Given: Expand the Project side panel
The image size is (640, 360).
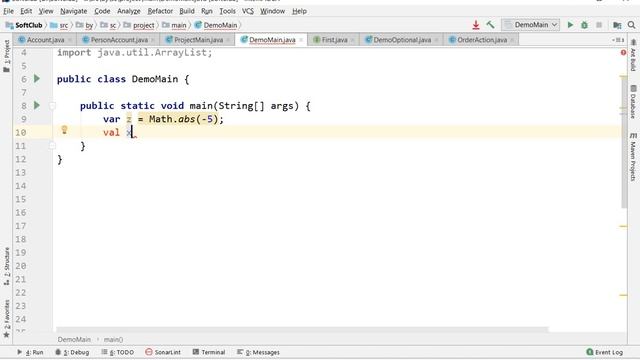Looking at the screenshot, I should click(7, 56).
